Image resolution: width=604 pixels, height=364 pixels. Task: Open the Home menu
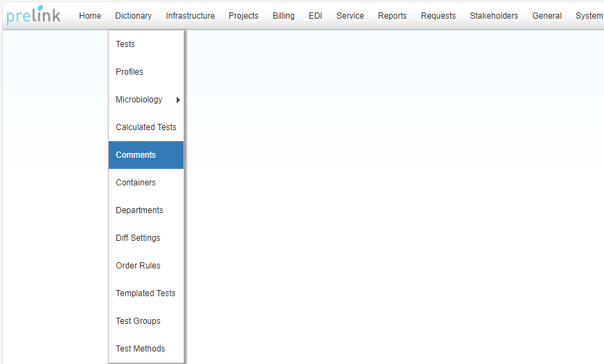click(x=90, y=16)
